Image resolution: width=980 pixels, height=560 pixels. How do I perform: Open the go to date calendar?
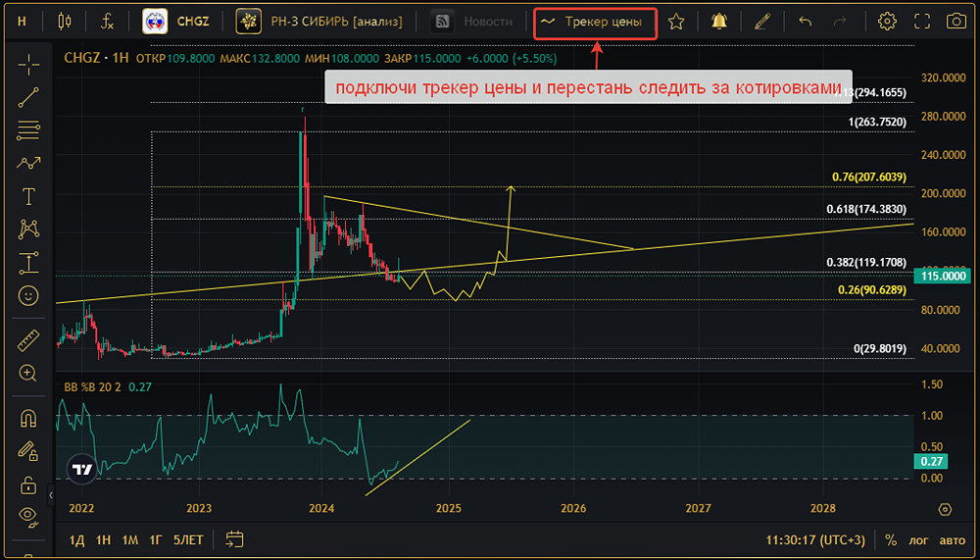(234, 539)
